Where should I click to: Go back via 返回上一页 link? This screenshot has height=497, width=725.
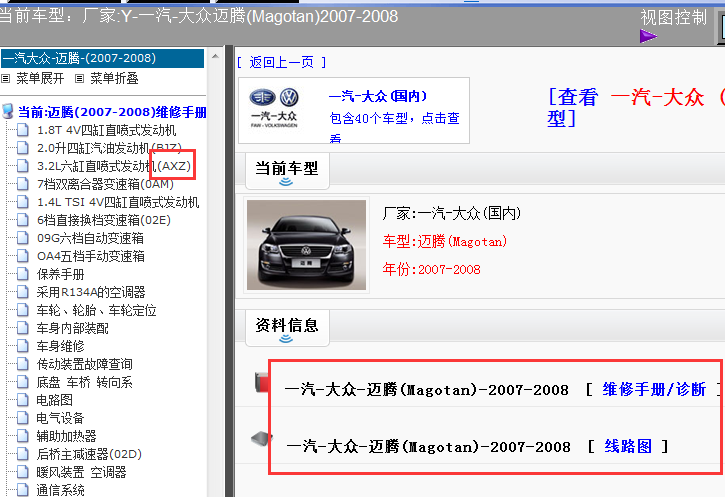[282, 62]
